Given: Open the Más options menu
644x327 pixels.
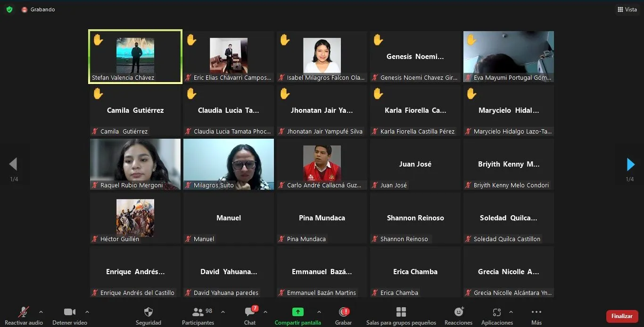Looking at the screenshot, I should (536, 312).
